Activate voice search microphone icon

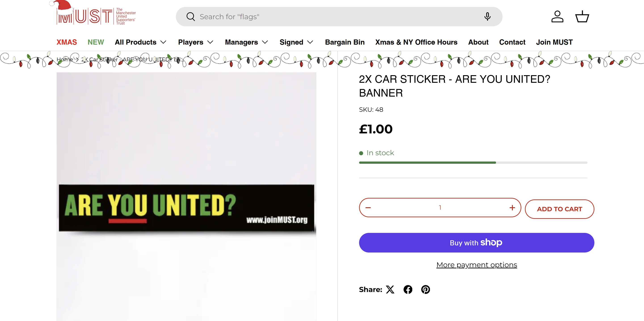point(487,17)
